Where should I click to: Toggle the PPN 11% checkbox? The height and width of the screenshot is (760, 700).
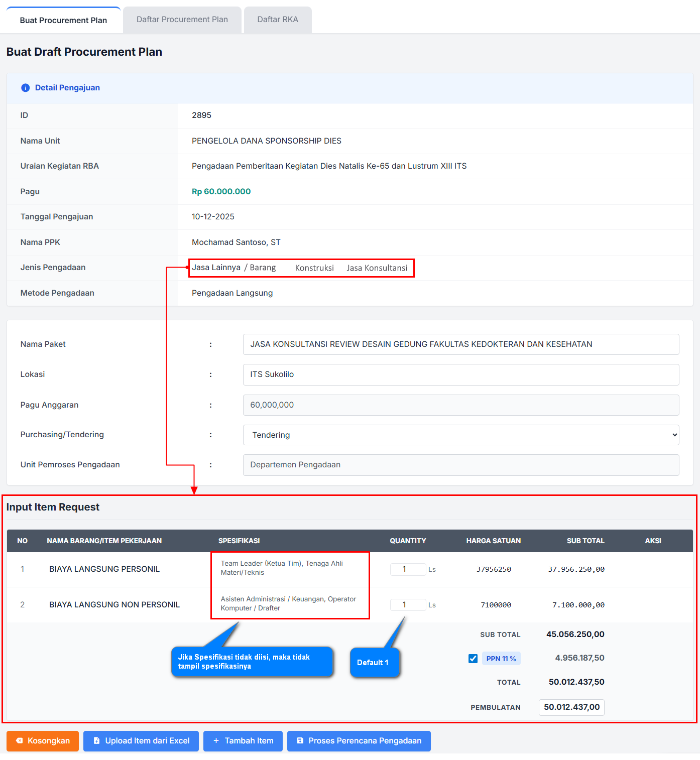tap(473, 659)
